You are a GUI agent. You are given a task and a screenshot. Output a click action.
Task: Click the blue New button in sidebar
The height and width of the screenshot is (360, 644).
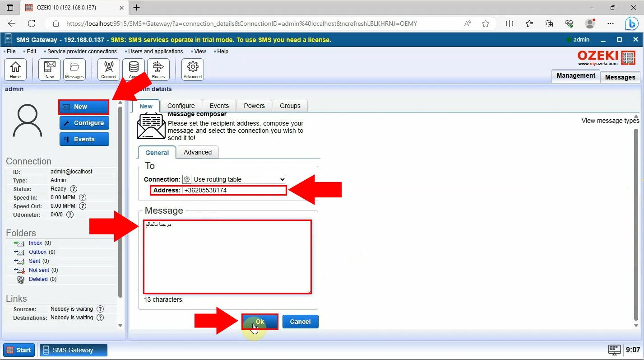coord(84,107)
